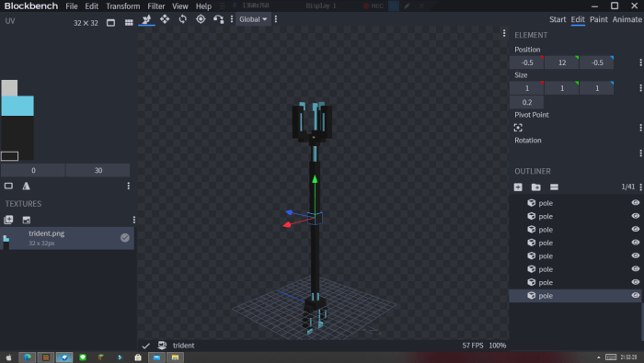Open the Transform menu
Image resolution: width=644 pixels, height=363 pixels.
[x=122, y=6]
